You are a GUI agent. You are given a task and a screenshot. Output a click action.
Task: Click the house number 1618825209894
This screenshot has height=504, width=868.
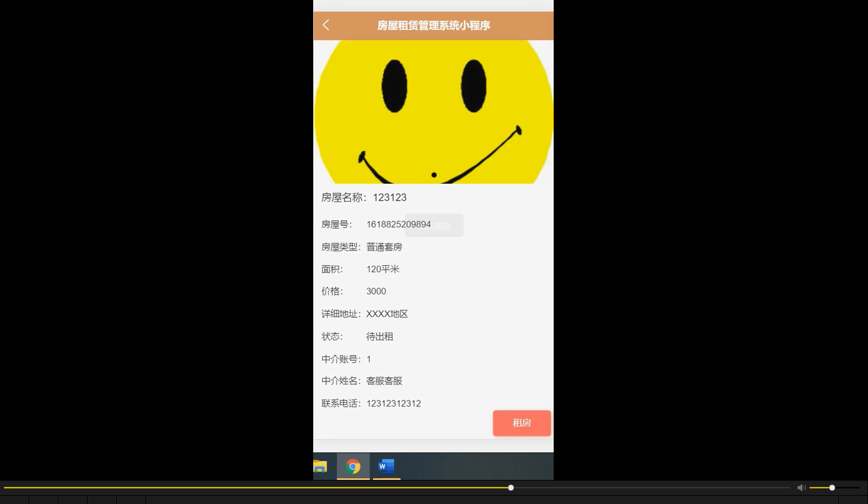(x=399, y=225)
